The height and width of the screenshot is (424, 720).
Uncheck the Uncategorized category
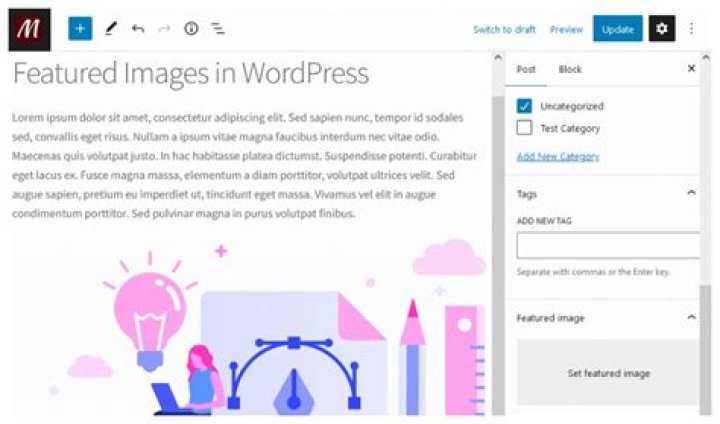pyautogui.click(x=524, y=106)
